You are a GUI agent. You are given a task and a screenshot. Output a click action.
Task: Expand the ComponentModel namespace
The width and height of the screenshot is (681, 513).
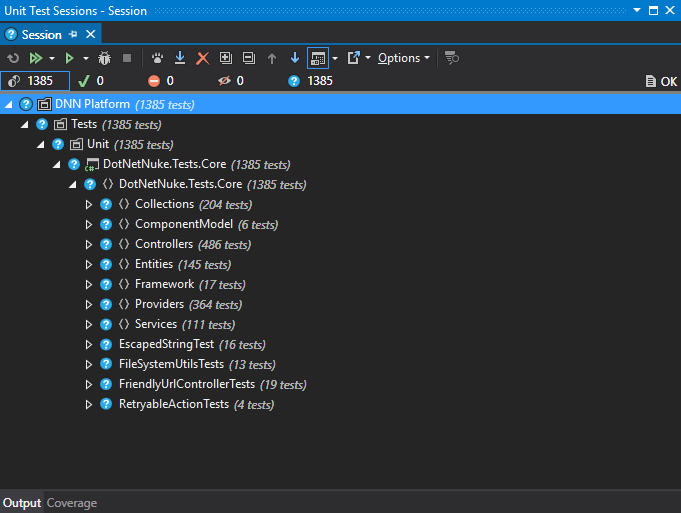89,225
